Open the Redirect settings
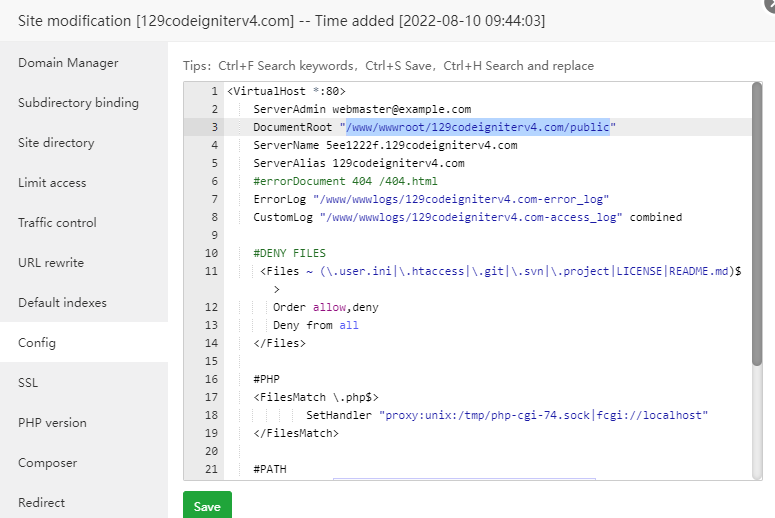This screenshot has height=518, width=775. click(41, 503)
